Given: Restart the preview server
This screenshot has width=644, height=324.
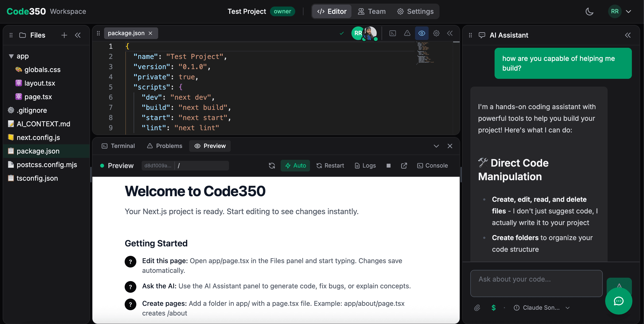Looking at the screenshot, I should (330, 165).
